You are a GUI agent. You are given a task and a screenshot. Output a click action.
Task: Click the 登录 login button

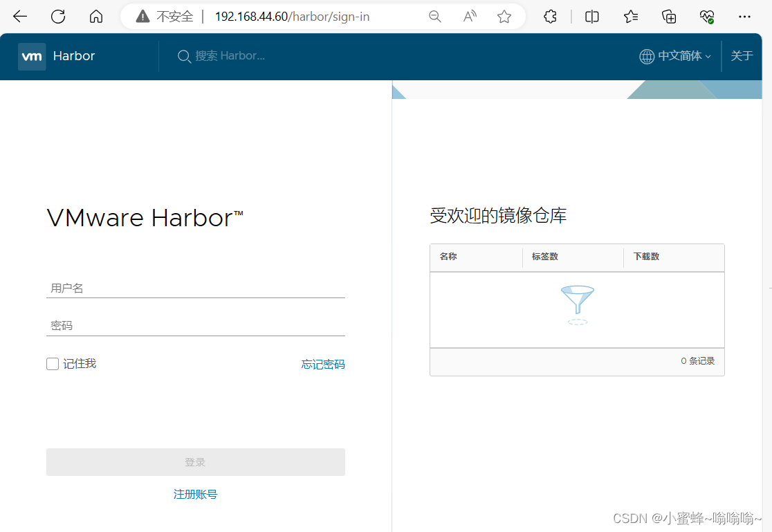pos(196,462)
